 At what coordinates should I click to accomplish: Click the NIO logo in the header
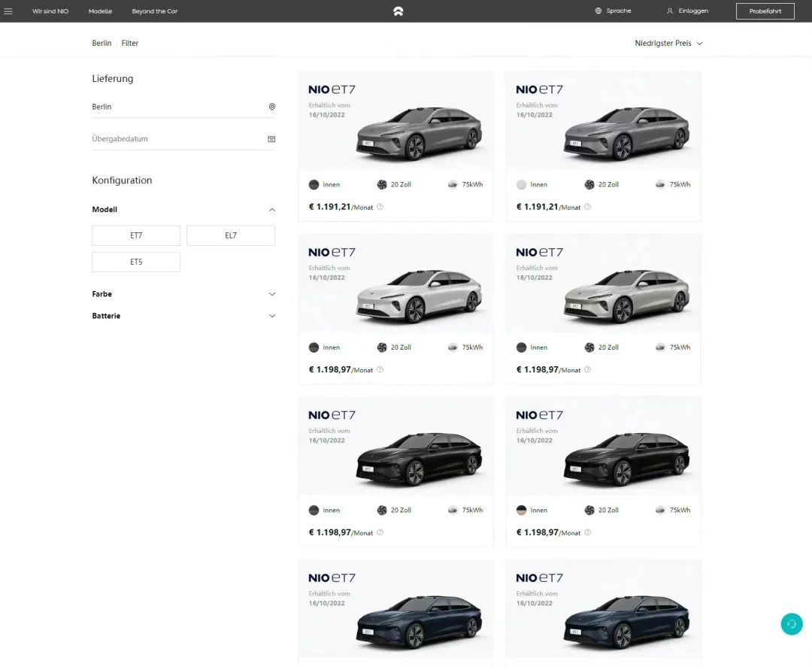click(x=398, y=11)
